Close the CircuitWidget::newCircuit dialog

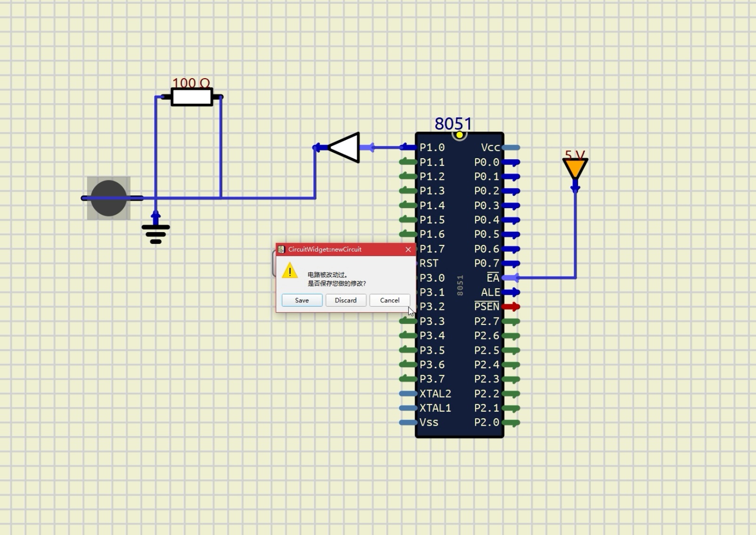tap(408, 250)
